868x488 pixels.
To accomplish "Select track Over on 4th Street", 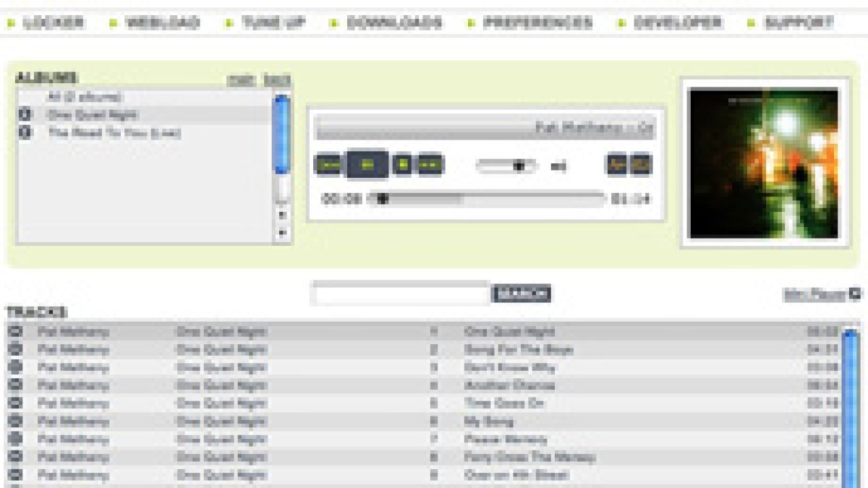I will tap(516, 475).
